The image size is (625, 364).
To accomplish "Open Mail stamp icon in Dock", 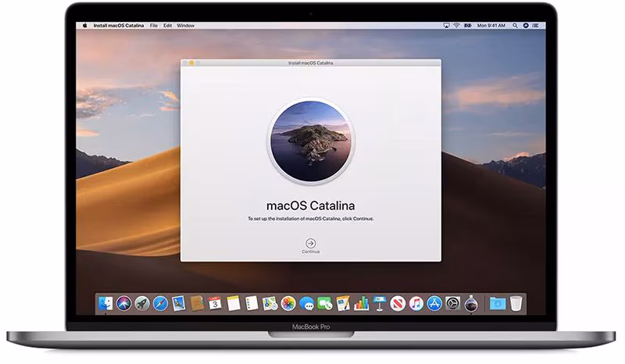I will tap(179, 304).
